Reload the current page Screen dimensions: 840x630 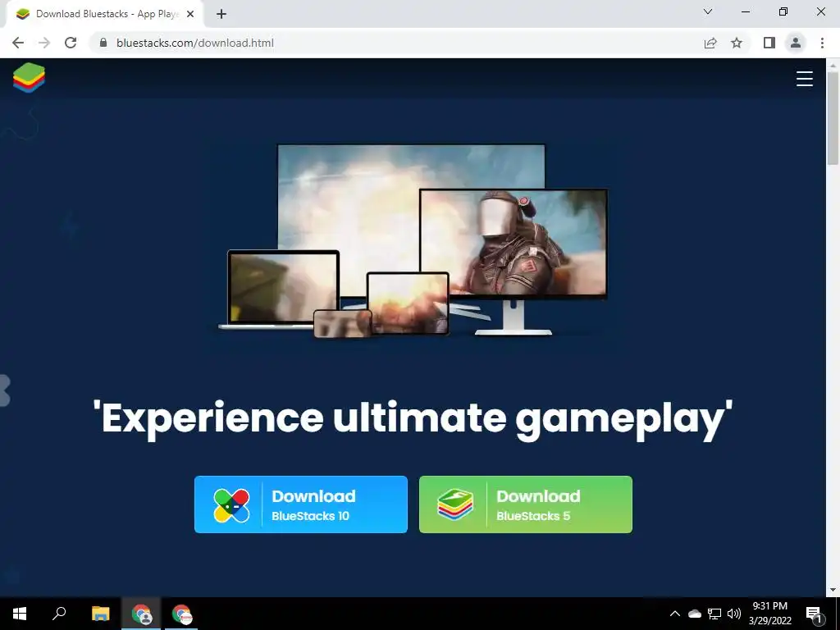click(71, 43)
